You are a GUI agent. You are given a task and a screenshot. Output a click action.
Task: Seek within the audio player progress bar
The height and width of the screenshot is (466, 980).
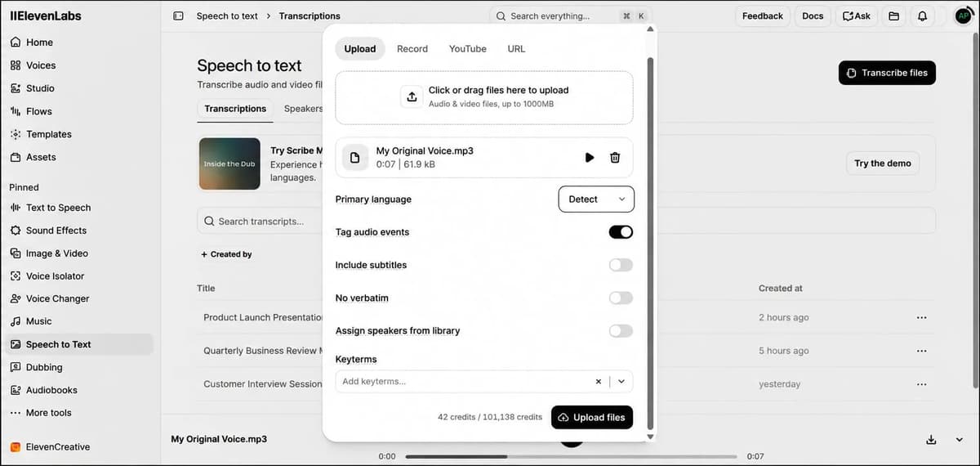coord(571,456)
